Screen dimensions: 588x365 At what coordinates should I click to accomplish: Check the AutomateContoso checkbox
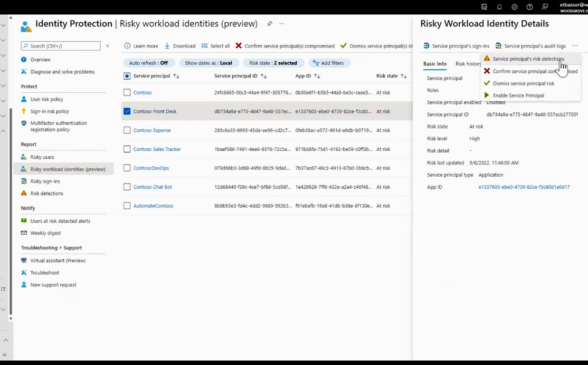click(x=127, y=206)
